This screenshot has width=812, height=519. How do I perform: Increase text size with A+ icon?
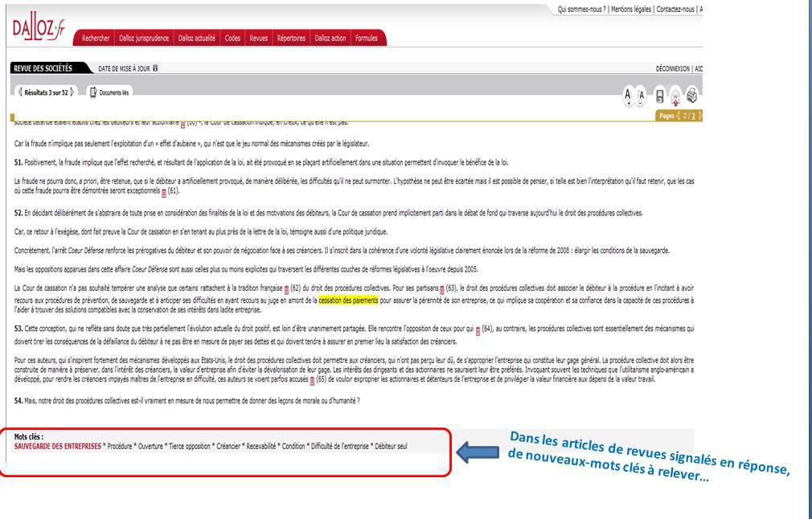pyautogui.click(x=629, y=94)
